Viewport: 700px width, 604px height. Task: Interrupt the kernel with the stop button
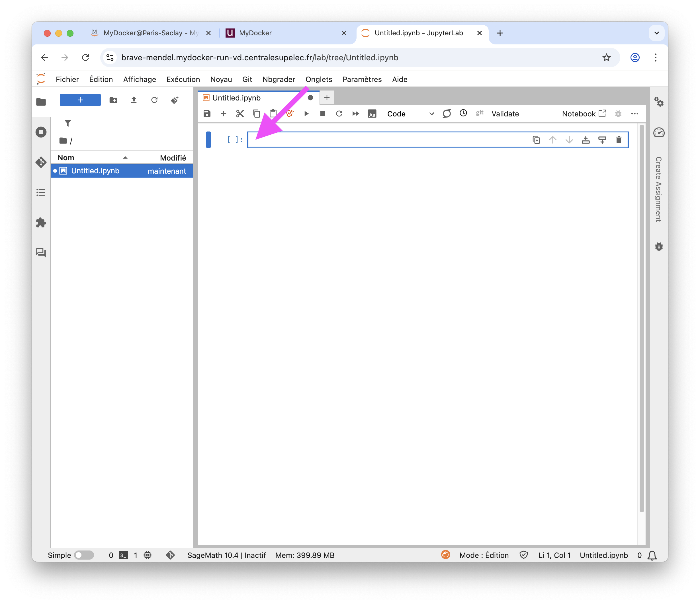323,114
